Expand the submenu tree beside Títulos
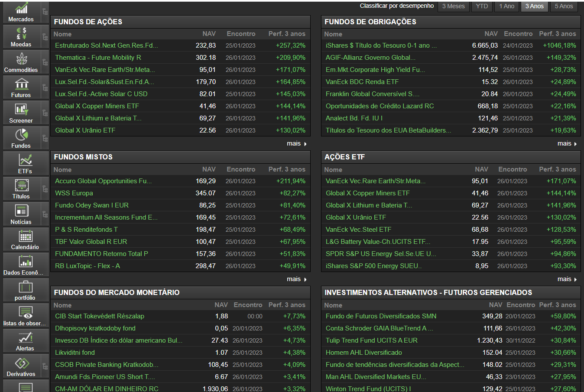The image size is (584, 392). point(45,189)
